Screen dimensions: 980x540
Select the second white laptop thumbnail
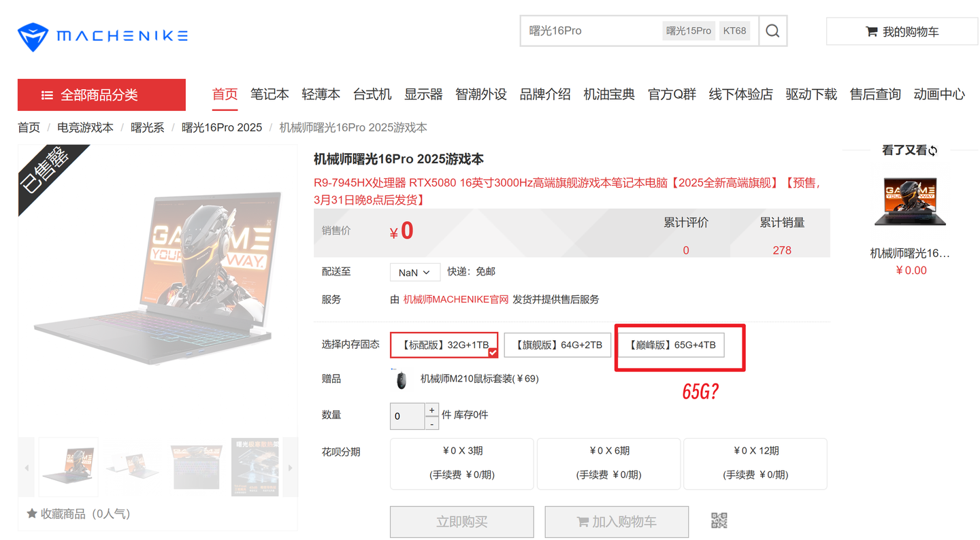(133, 467)
